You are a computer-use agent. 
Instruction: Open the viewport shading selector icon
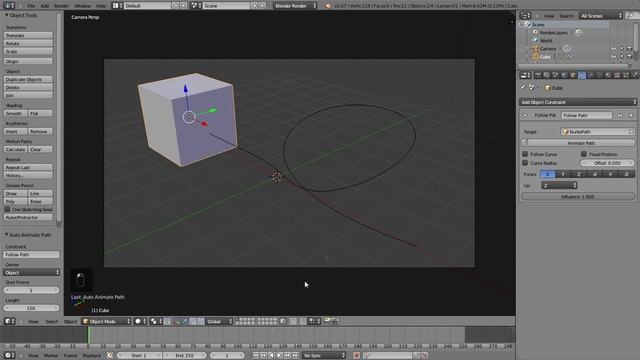140,322
